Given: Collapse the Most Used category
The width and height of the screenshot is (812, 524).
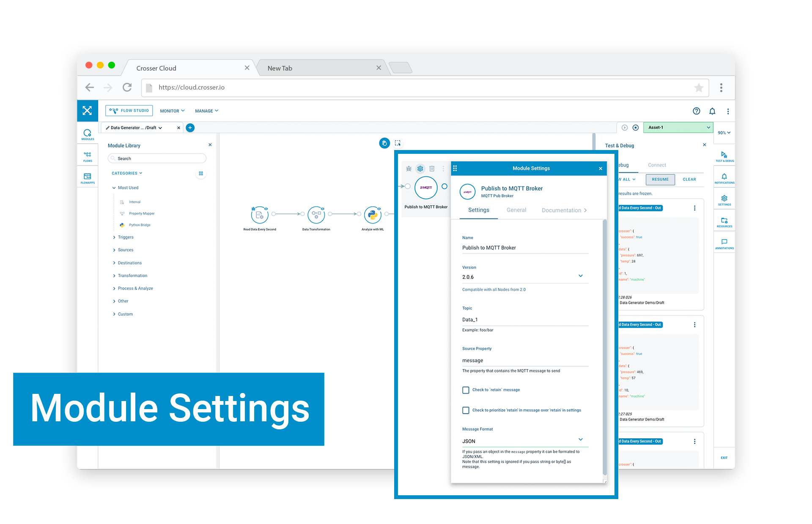Looking at the screenshot, I should pos(125,188).
